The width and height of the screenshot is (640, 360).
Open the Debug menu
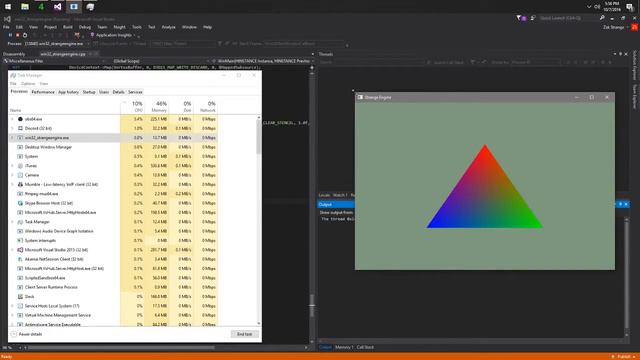(85, 27)
